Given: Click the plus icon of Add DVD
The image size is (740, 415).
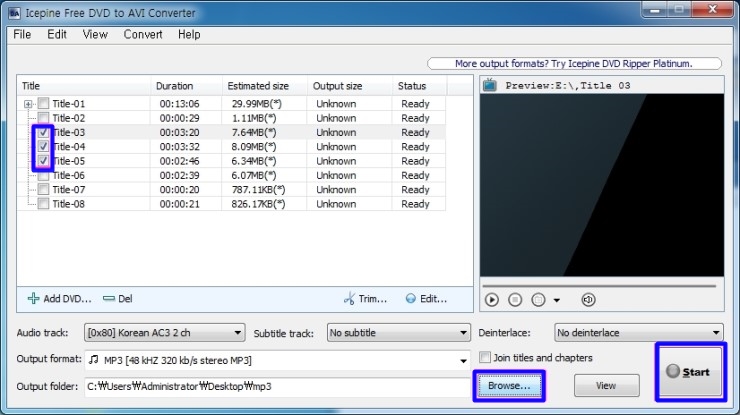Looking at the screenshot, I should coord(34,298).
